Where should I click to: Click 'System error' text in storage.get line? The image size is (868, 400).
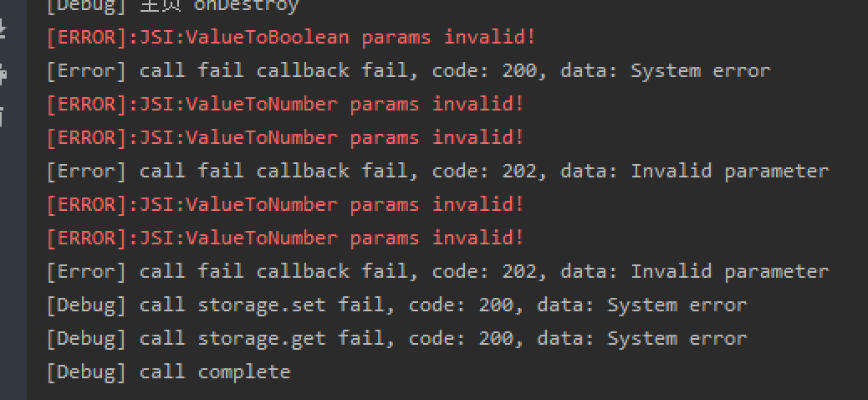(x=677, y=338)
